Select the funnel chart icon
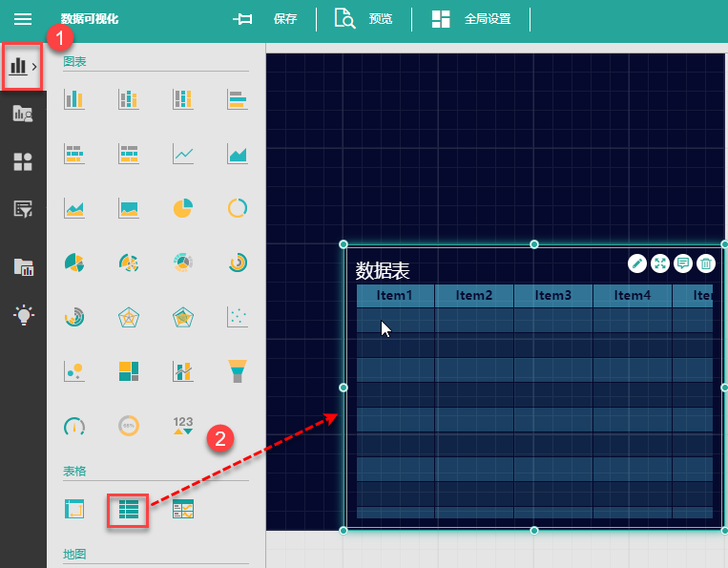728x568 pixels. (238, 370)
